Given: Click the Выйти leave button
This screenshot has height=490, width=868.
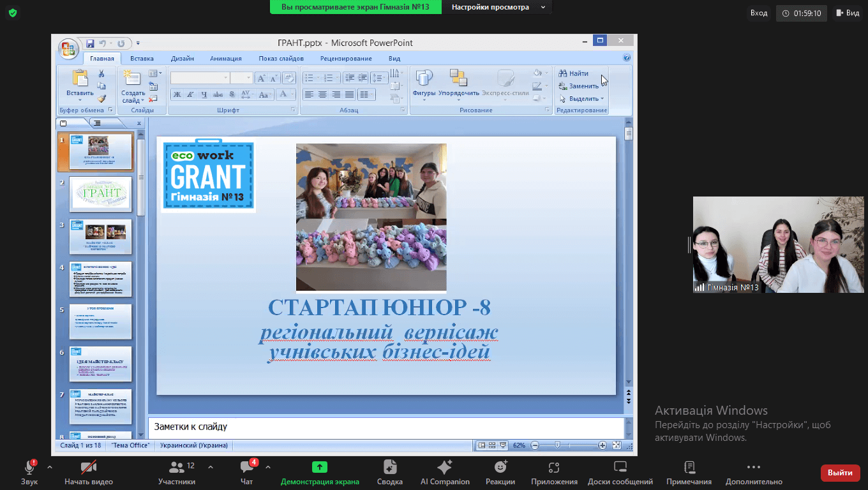Looking at the screenshot, I should coord(840,473).
